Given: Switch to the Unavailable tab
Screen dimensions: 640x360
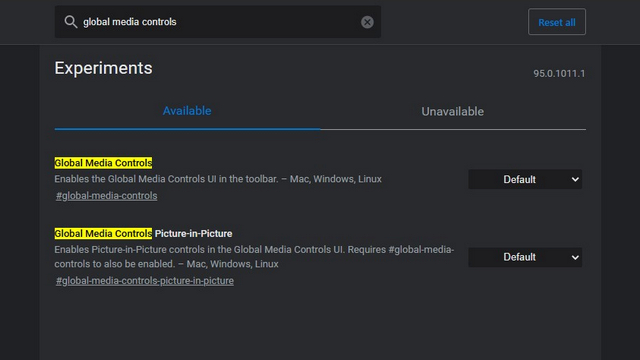Looking at the screenshot, I should 452,111.
